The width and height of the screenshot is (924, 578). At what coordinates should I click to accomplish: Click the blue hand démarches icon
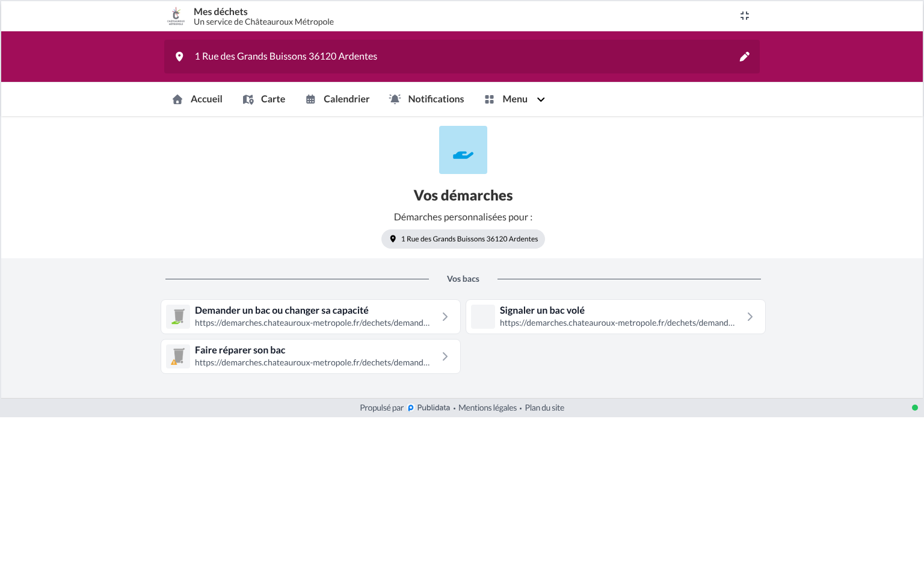[463, 150]
